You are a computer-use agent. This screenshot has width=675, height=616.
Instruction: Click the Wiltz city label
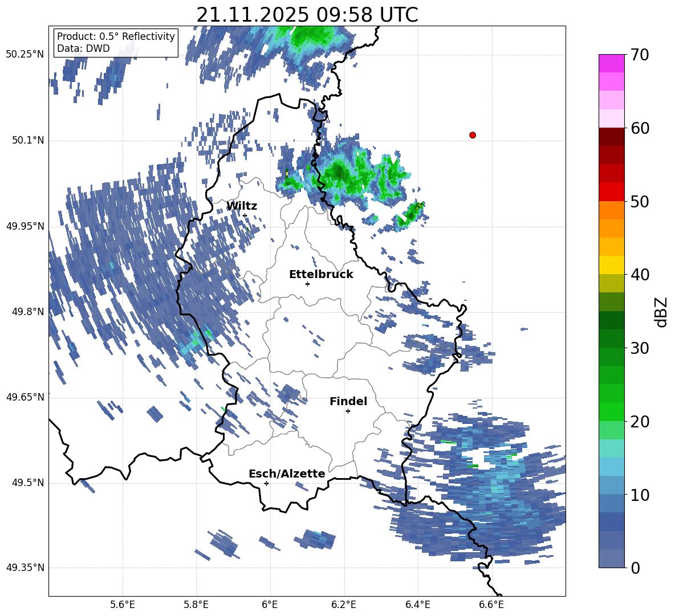click(242, 206)
